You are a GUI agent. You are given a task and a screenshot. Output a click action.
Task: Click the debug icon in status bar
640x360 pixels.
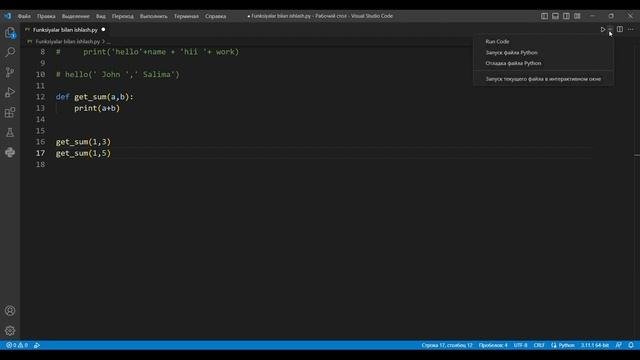click(x=37, y=345)
